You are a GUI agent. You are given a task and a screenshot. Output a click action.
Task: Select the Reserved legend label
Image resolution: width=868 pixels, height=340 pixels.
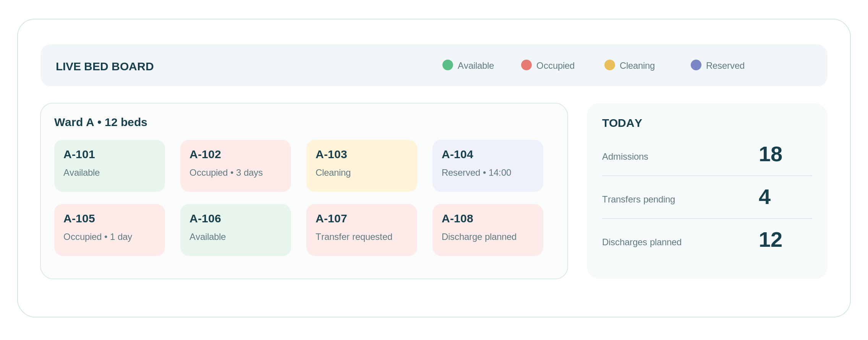725,66
